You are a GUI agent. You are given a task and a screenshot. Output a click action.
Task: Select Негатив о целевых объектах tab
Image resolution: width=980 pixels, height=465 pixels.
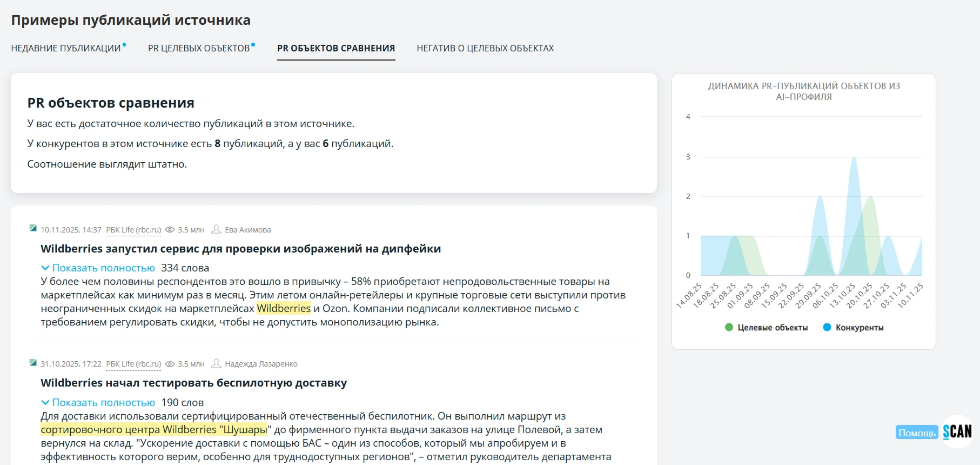(x=485, y=49)
